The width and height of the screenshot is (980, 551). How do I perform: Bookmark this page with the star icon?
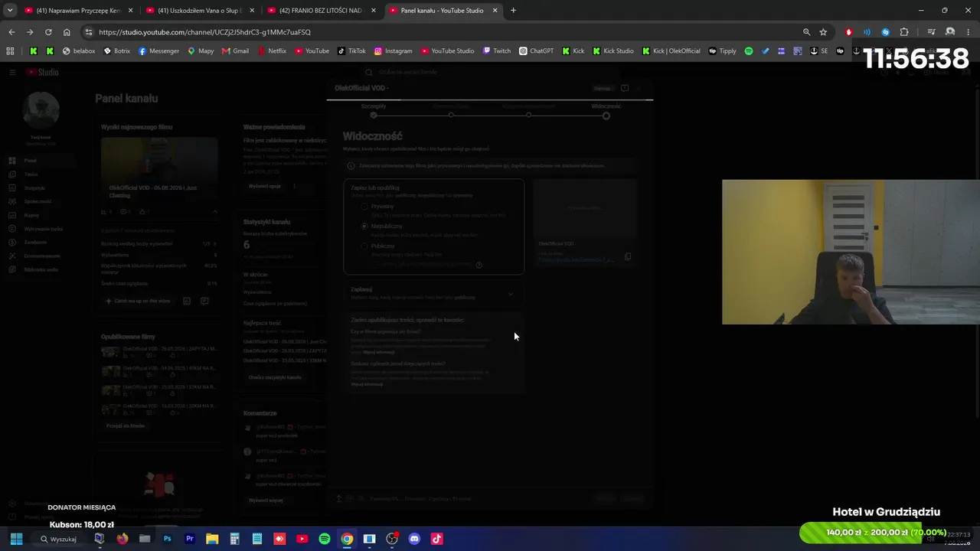pos(823,32)
